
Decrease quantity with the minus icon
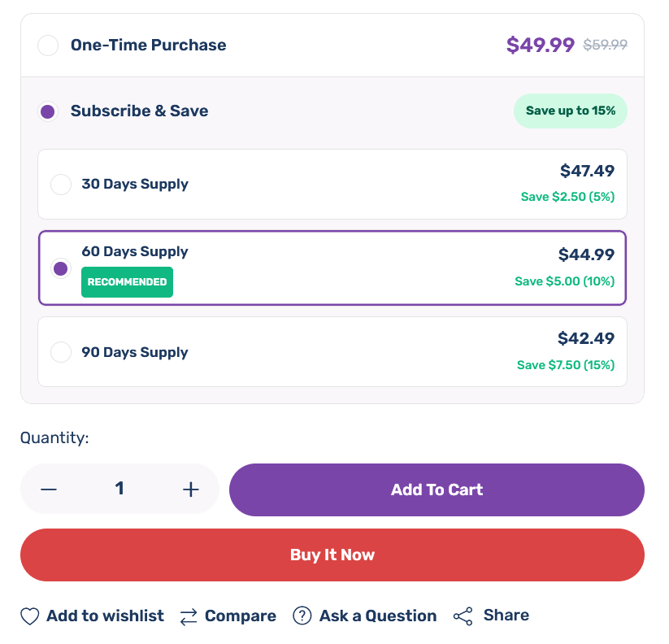tap(49, 489)
